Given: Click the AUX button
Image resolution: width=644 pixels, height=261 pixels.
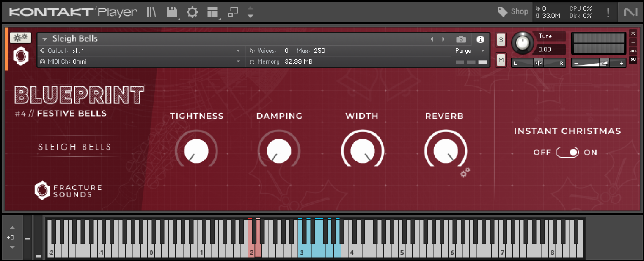Looking at the screenshot, I should [x=633, y=50].
